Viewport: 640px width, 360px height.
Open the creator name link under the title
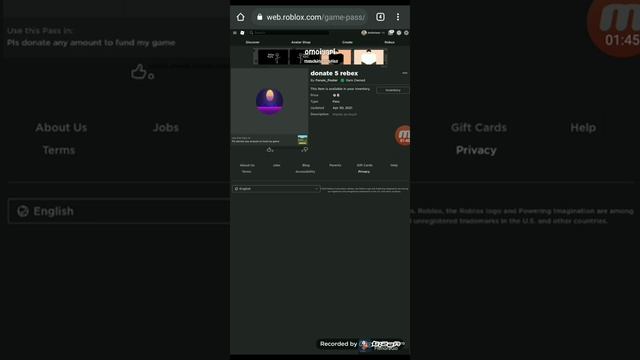click(x=326, y=80)
